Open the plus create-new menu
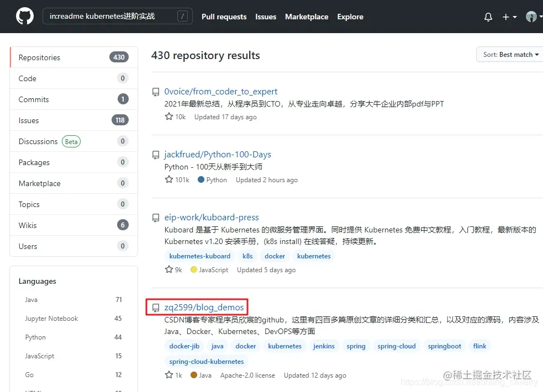The image size is (543, 392). 509,17
